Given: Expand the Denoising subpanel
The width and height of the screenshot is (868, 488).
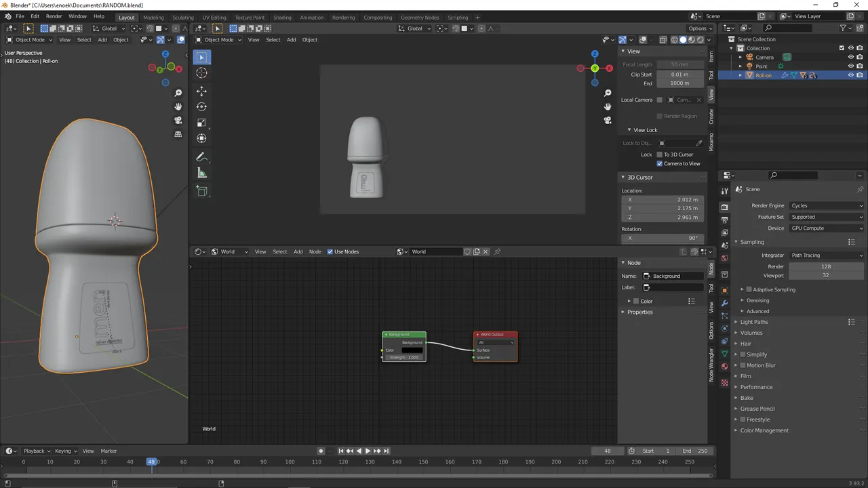Looking at the screenshot, I should pos(757,300).
